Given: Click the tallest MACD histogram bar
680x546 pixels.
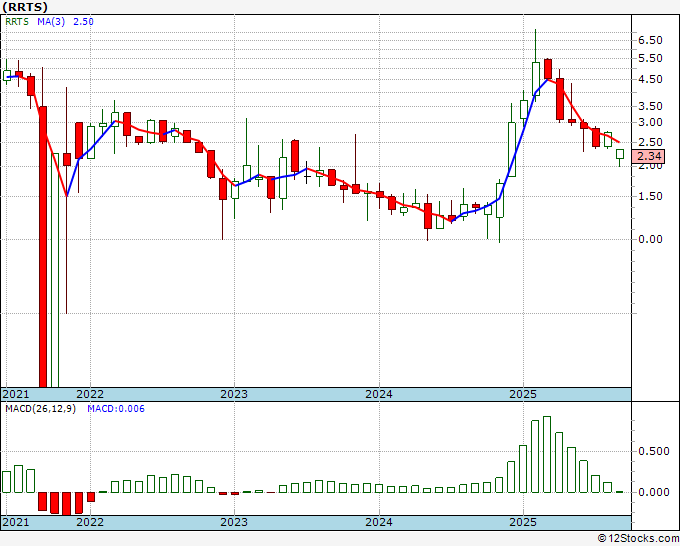Looking at the screenshot, I should point(546,454).
